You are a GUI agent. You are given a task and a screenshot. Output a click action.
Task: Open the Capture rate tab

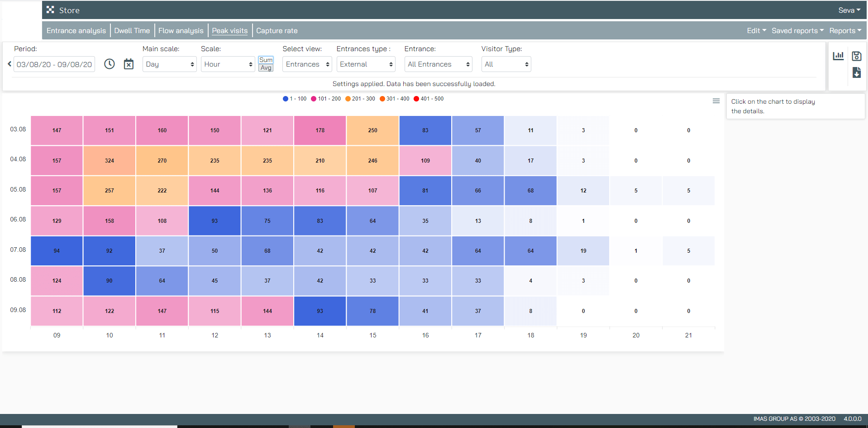277,31
